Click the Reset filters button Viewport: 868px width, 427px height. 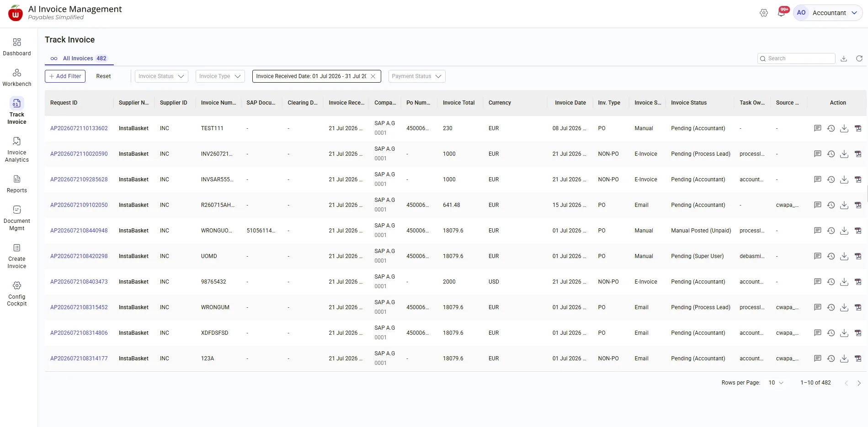[103, 76]
